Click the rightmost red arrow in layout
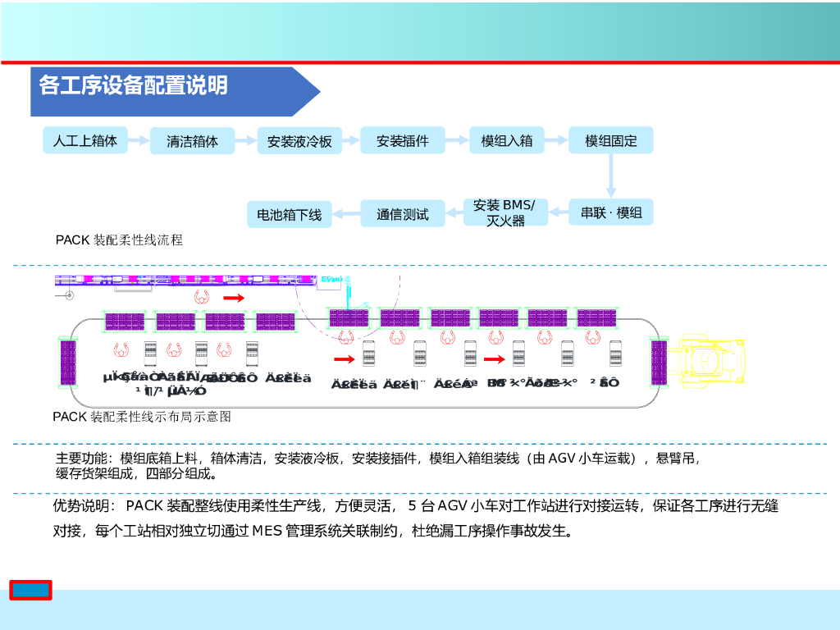Viewport: 840px width, 630px height. coord(494,358)
